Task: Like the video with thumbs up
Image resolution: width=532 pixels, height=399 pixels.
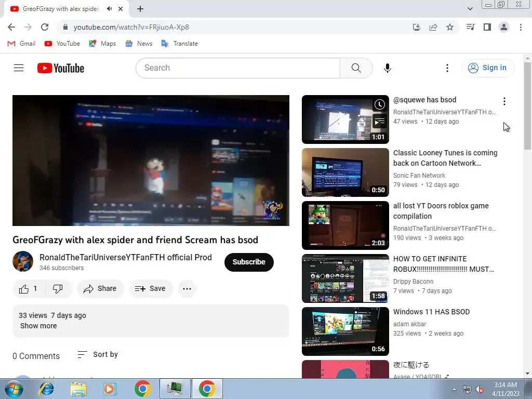Action: [29, 289]
